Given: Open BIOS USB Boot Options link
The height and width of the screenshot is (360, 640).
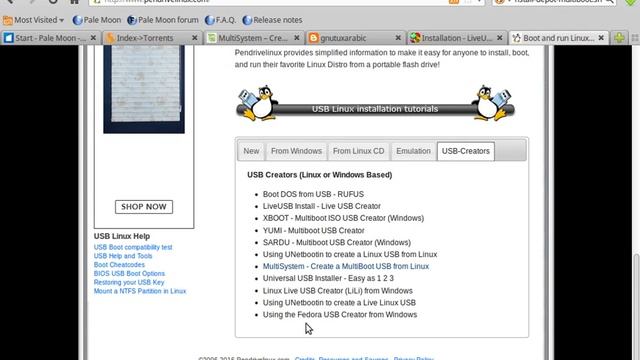Looking at the screenshot, I should (x=129, y=273).
